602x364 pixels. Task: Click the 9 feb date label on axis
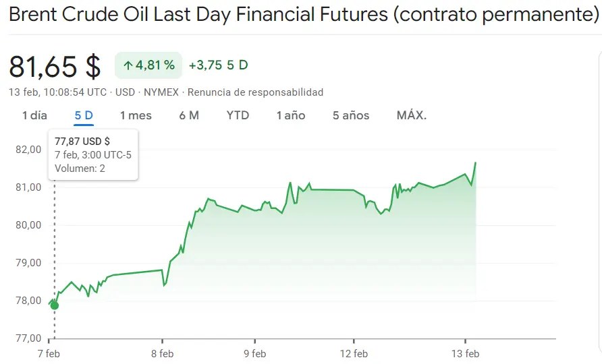pos(254,353)
